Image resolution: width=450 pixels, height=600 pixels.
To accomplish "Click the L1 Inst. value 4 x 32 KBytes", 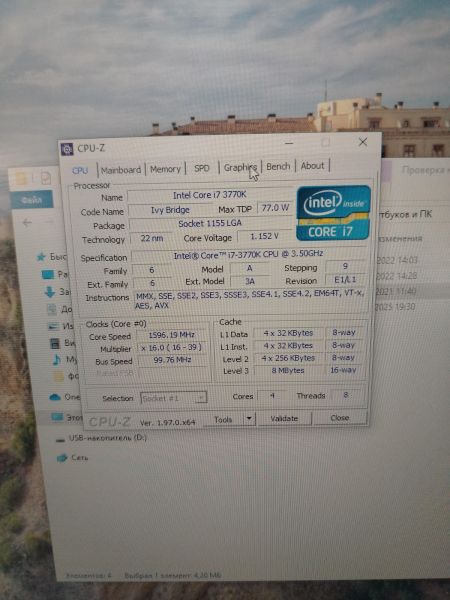I will [288, 346].
